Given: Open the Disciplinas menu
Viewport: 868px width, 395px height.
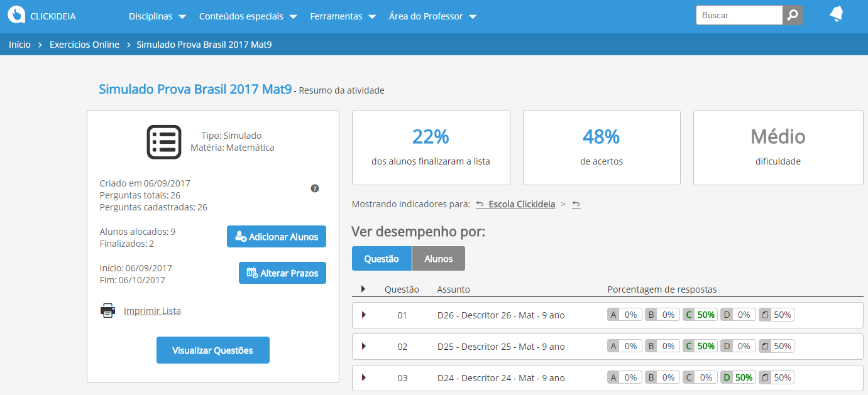Looking at the screenshot, I should point(151,16).
